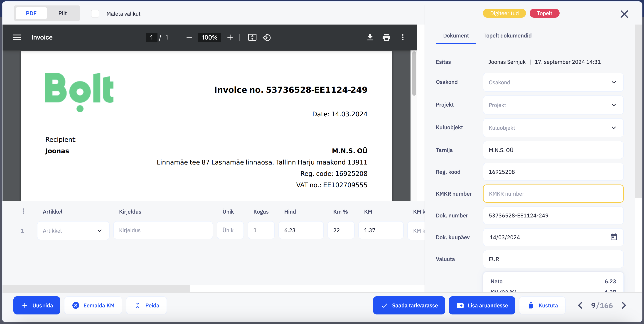Click Saada tarkvarasse button
The height and width of the screenshot is (324, 644).
(x=409, y=305)
